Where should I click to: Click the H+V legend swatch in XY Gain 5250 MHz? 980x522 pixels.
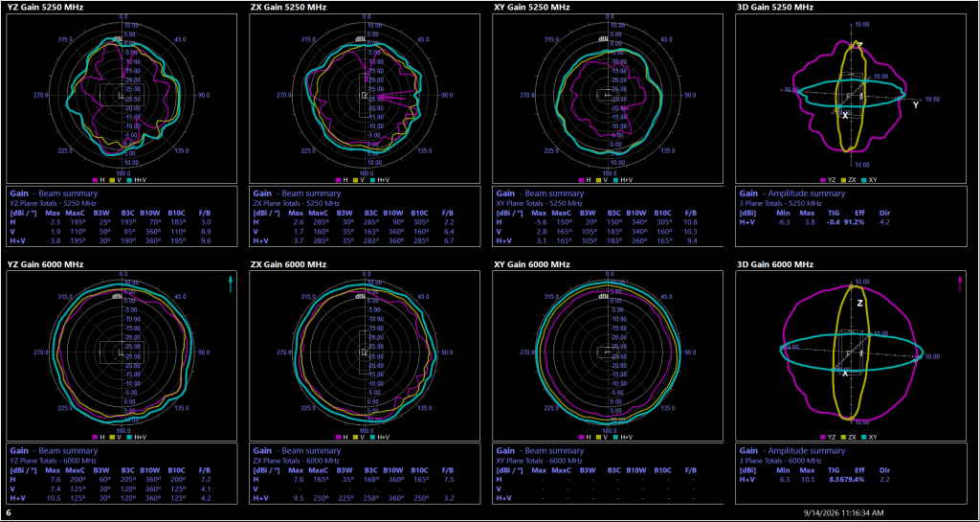[617, 179]
